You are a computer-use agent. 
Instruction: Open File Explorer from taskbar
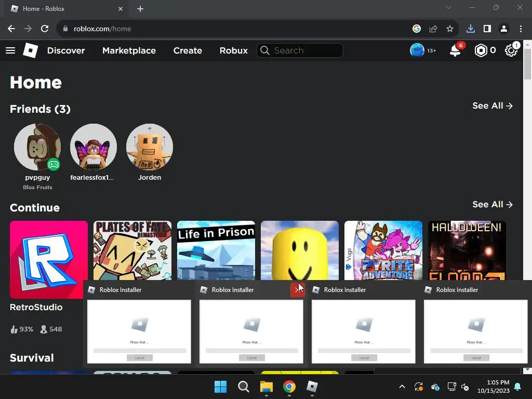267,387
